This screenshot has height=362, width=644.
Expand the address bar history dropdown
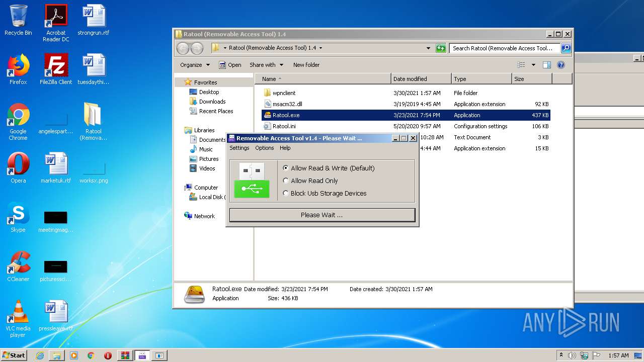428,48
